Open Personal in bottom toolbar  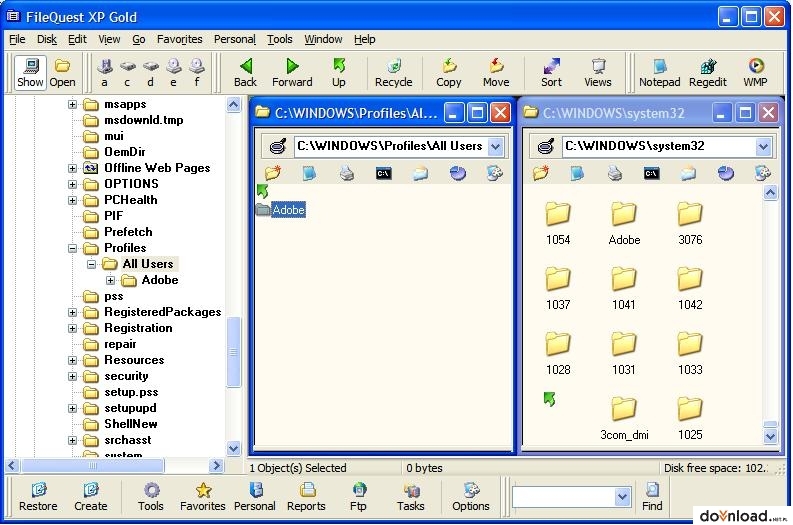click(x=255, y=497)
